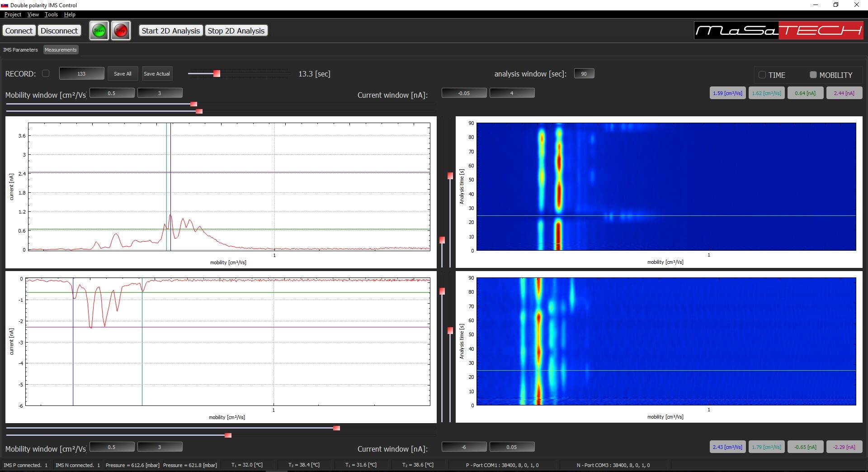The width and height of the screenshot is (868, 472).
Task: Click Save All button
Action: (x=123, y=74)
